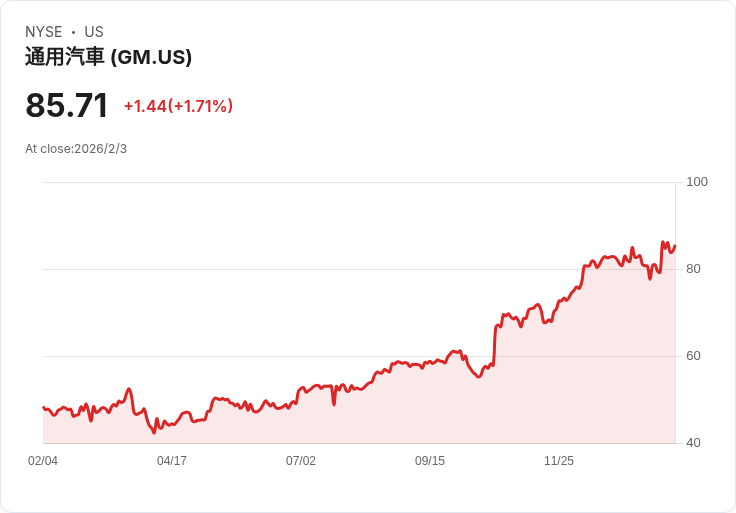Click the sharp price jump after 09/15

click(x=495, y=345)
